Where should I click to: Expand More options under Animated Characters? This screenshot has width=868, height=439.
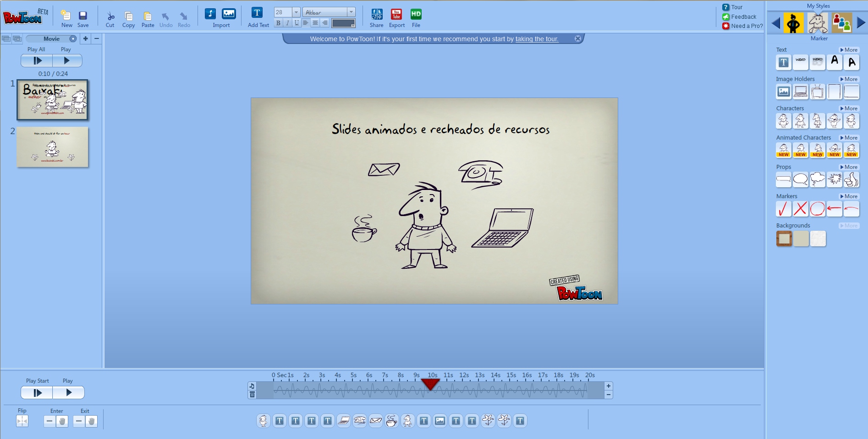(x=849, y=137)
